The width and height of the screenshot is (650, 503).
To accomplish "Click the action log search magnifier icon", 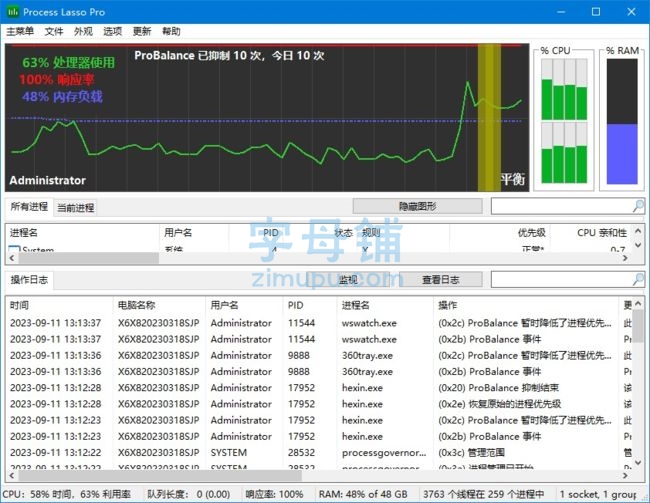I will click(639, 279).
